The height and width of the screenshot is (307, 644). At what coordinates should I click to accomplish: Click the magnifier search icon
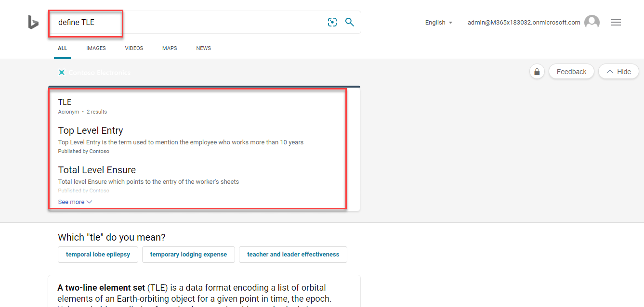click(350, 22)
